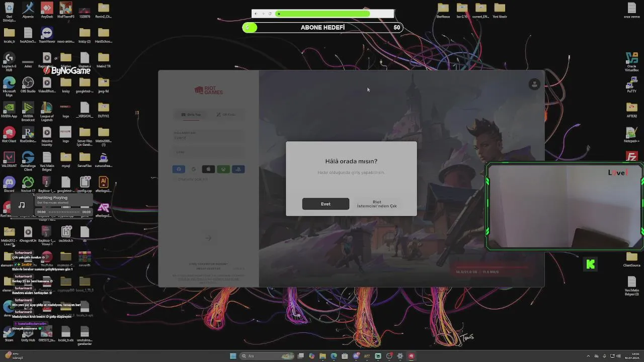Screen dimensions: 644x362
Task: Select Gameforge Client desktop shortcut
Action: 28,161
